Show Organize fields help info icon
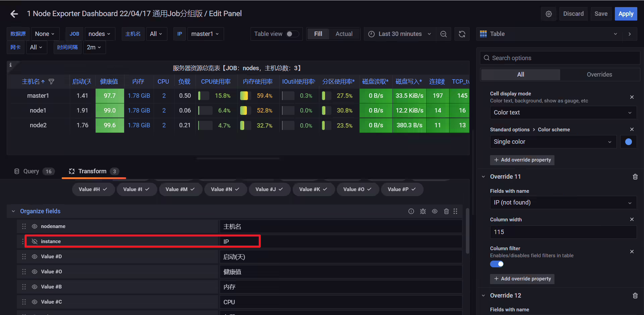Image resolution: width=644 pixels, height=315 pixels. click(411, 211)
